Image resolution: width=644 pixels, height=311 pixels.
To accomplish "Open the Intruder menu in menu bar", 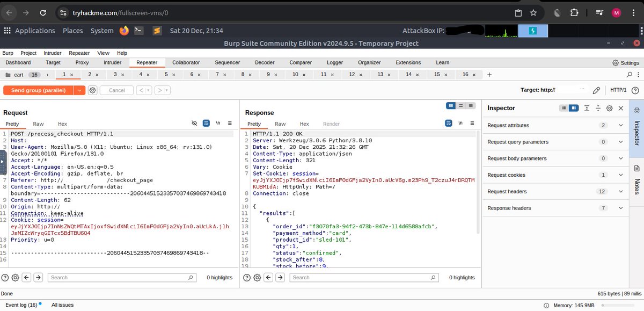I will point(53,53).
